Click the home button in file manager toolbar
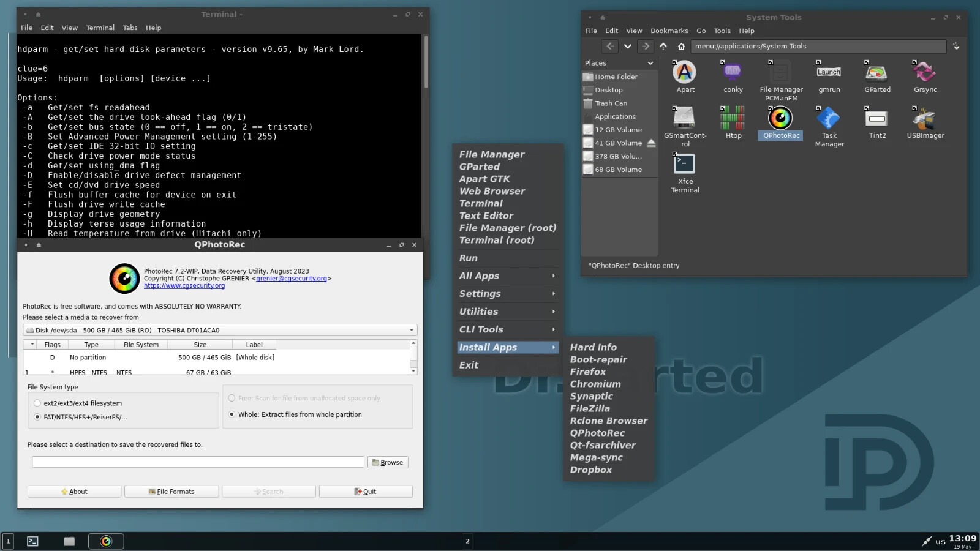 (x=681, y=46)
